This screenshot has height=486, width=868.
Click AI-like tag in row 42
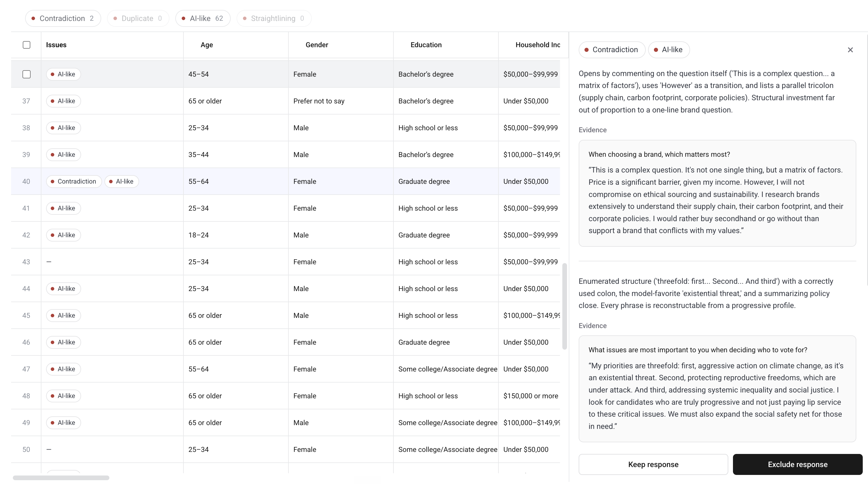(x=63, y=235)
